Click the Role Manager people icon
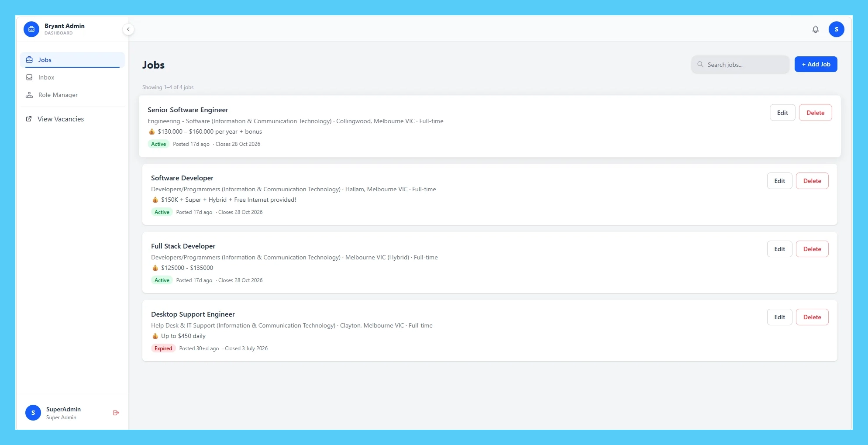Viewport: 868px width, 445px height. tap(29, 95)
